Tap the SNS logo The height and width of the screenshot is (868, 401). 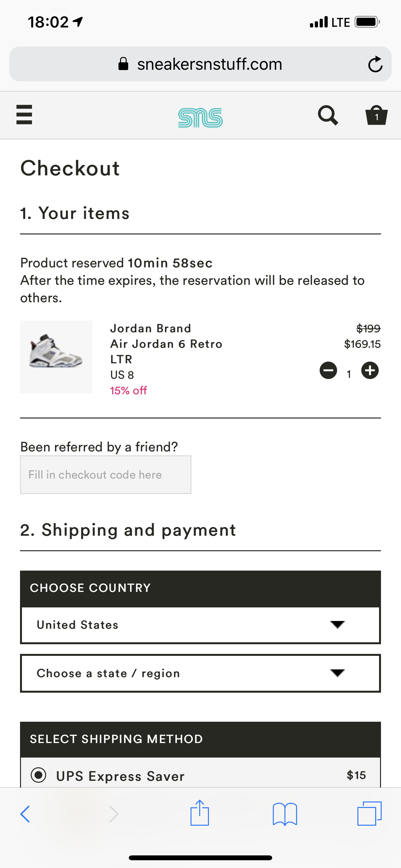pos(200,118)
